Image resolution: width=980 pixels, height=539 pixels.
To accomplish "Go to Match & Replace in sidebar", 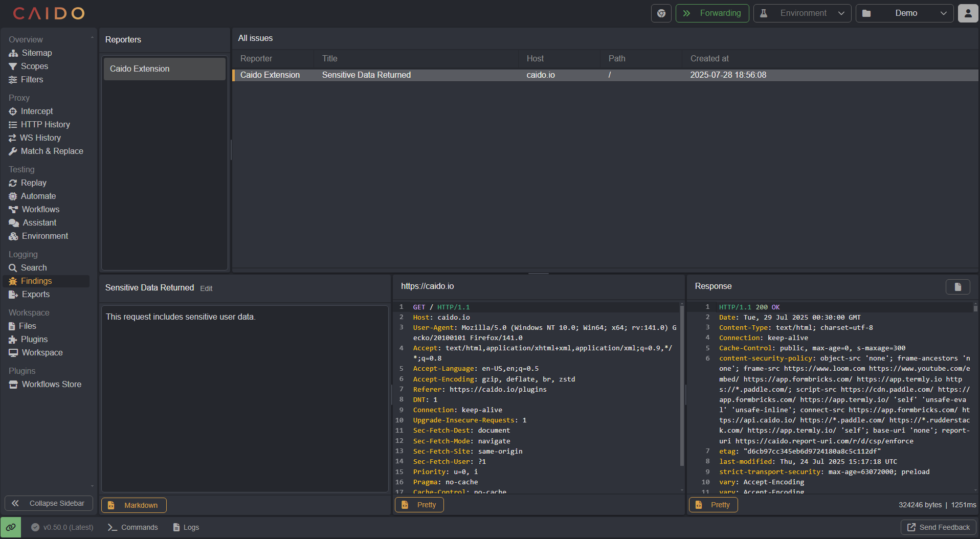I will click(x=52, y=151).
